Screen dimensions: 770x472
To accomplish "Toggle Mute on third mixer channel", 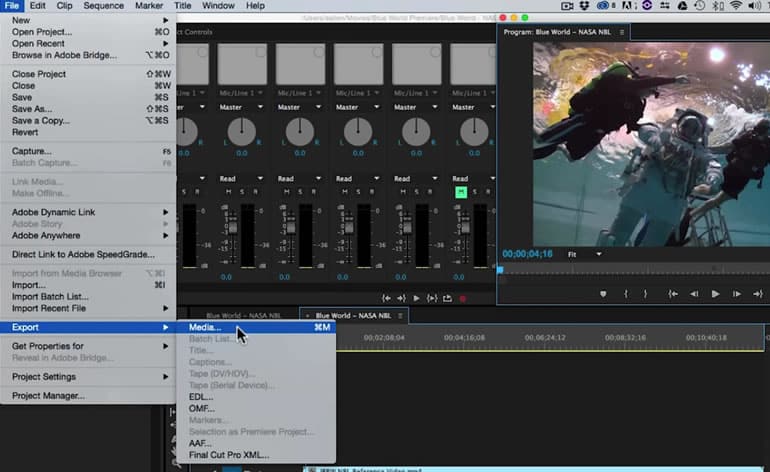I will click(287, 192).
